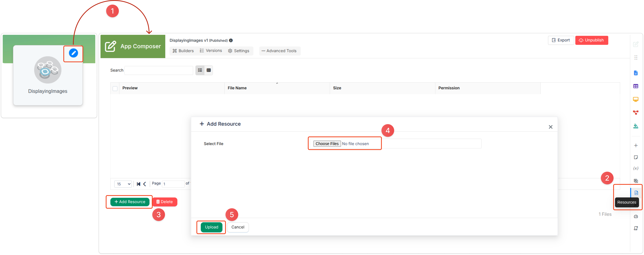Open the gauge performance icon in sidebar
Viewport: 644px width, 255px height.
636,217
